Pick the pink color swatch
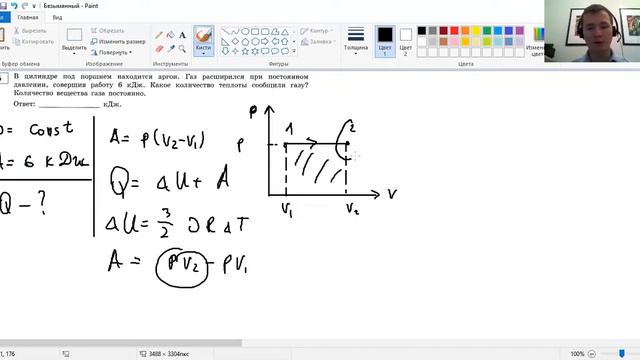 pyautogui.click(x=454, y=41)
